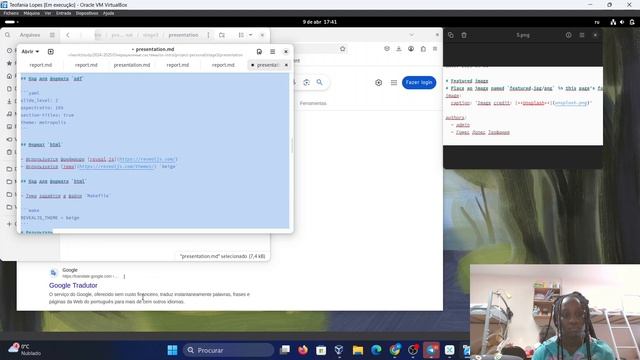This screenshot has height=360, width=640.
Task: Toggle the Arquivos sidebar menu icon
Action: click(x=52, y=35)
